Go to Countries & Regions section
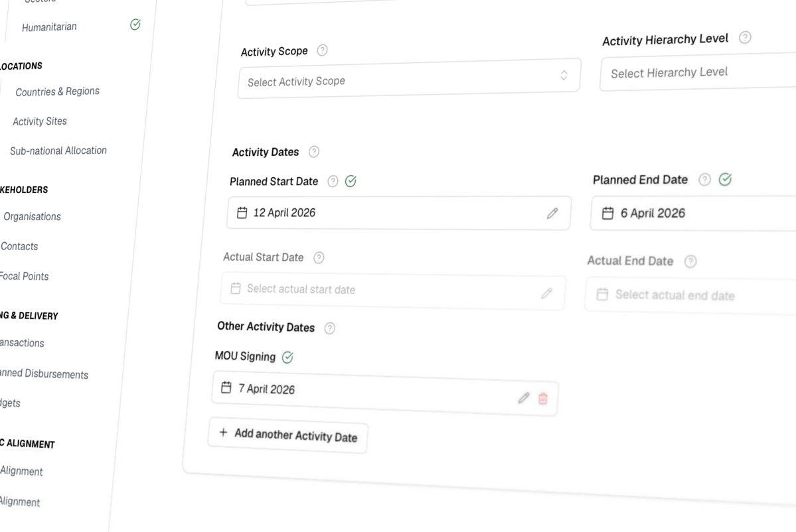This screenshot has width=796, height=532. coord(57,92)
